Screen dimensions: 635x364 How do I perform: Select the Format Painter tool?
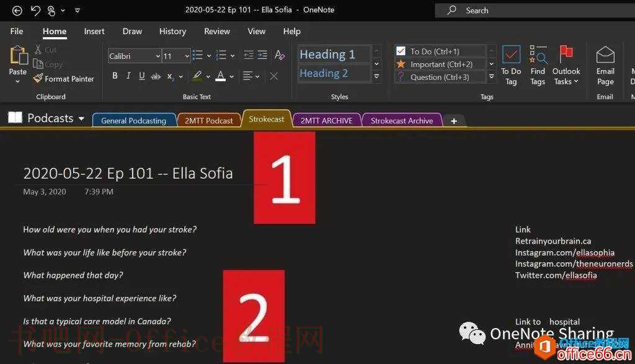pyautogui.click(x=64, y=79)
